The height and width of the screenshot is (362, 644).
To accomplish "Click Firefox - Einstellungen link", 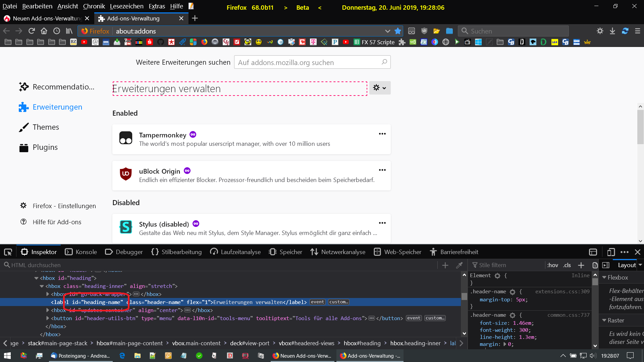I will pyautogui.click(x=64, y=206).
